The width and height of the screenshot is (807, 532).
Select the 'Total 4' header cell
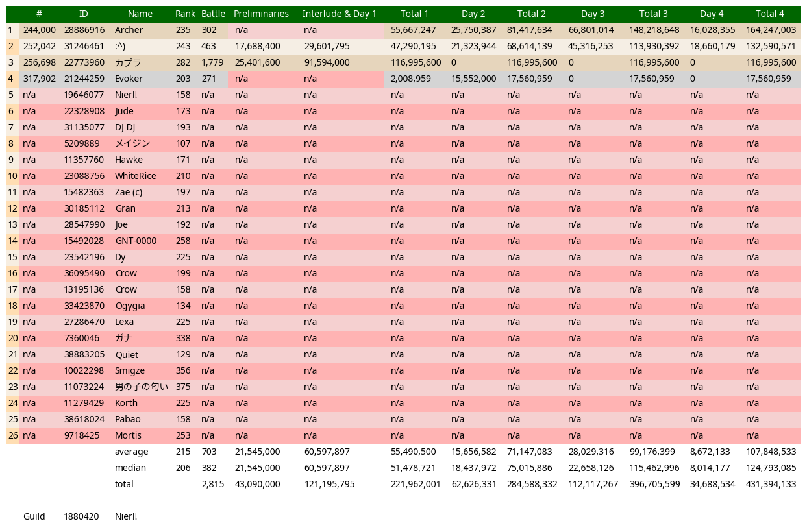point(770,14)
